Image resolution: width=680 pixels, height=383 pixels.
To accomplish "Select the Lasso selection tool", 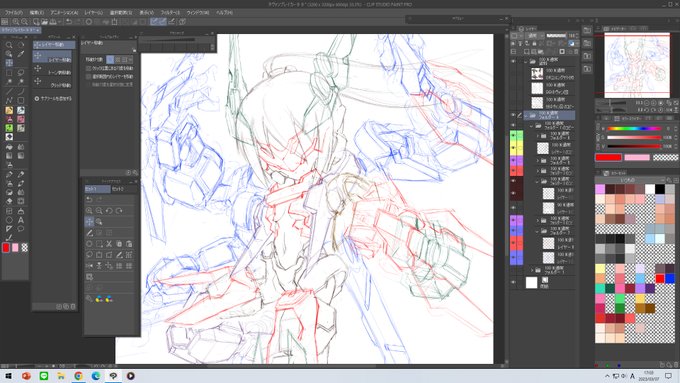I will [20, 72].
